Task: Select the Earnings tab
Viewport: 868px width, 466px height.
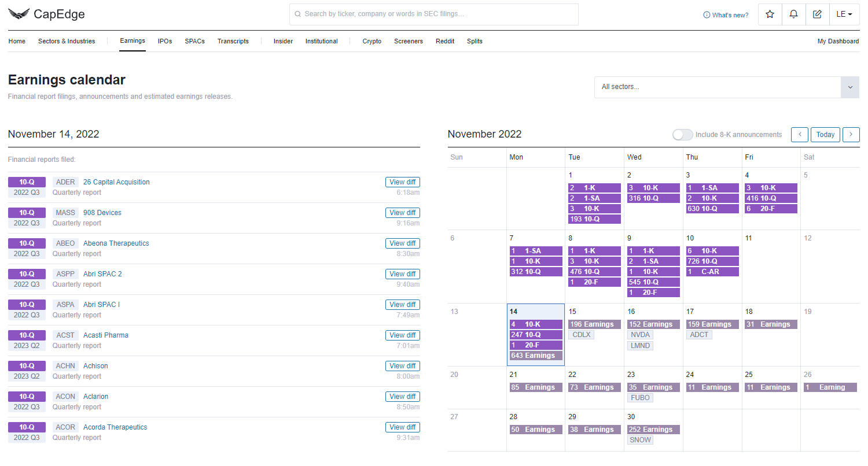Action: click(x=133, y=41)
